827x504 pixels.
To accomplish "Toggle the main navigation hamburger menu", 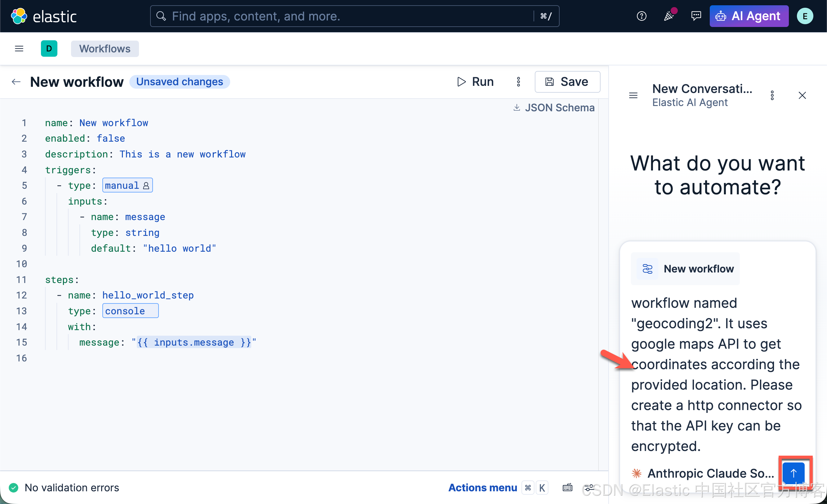I will pos(19,49).
